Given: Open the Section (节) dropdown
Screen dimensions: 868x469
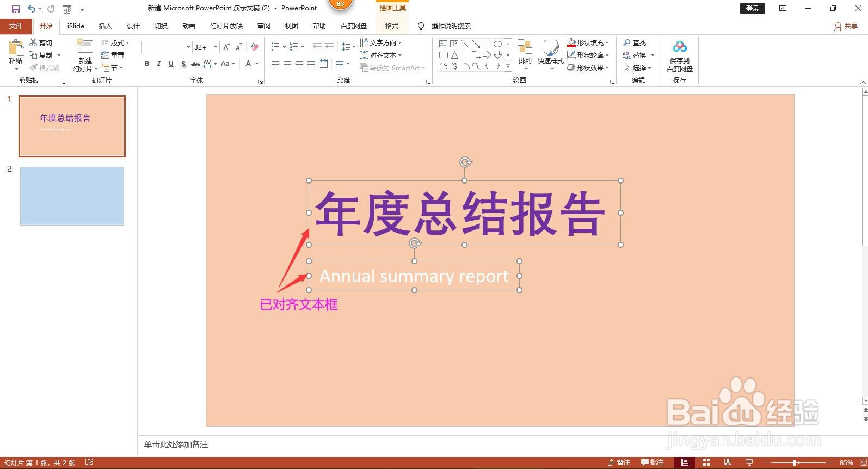Looking at the screenshot, I should [112, 68].
